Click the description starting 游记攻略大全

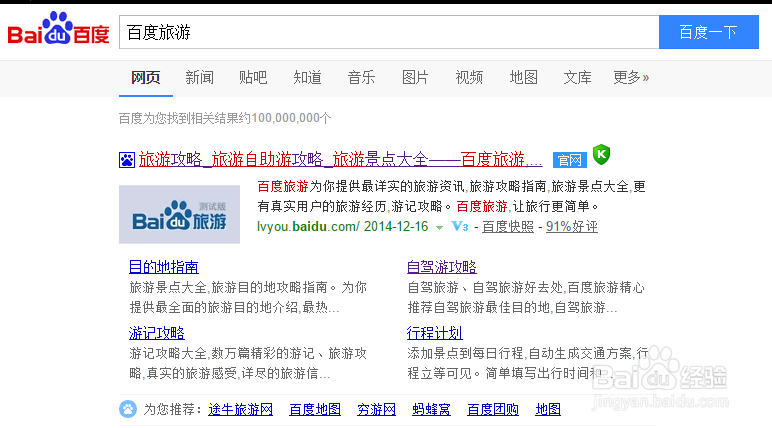pyautogui.click(x=248, y=363)
